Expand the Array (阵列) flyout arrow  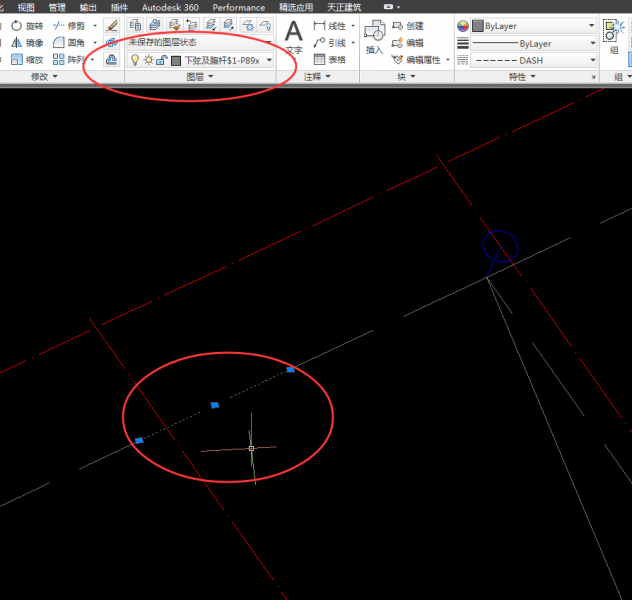[x=93, y=60]
